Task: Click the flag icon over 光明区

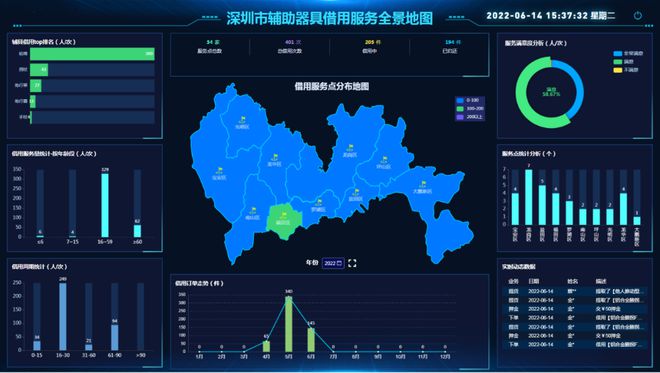Action: [x=242, y=120]
